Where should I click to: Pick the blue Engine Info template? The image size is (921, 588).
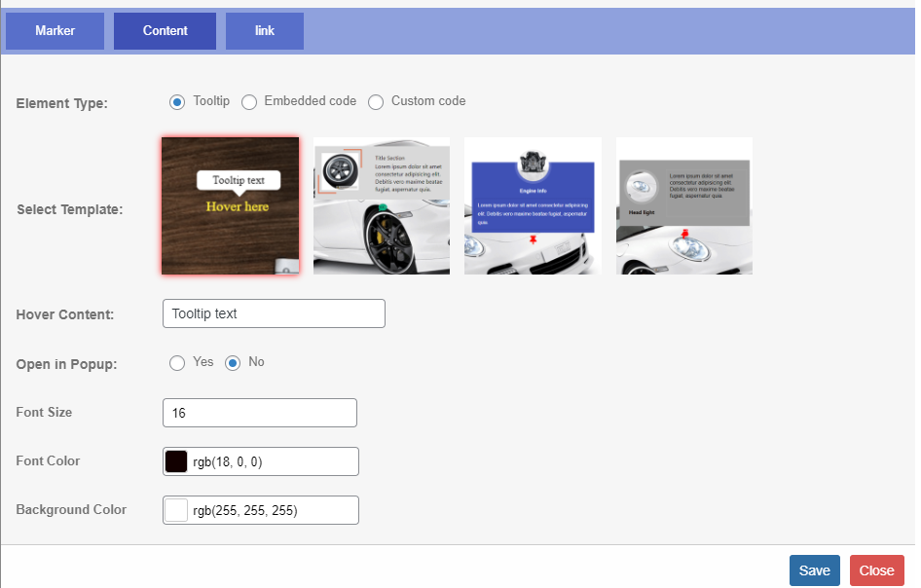(x=533, y=205)
